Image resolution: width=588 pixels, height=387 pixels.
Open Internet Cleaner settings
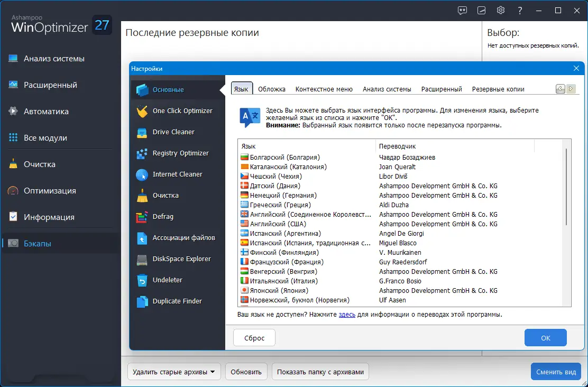(177, 174)
